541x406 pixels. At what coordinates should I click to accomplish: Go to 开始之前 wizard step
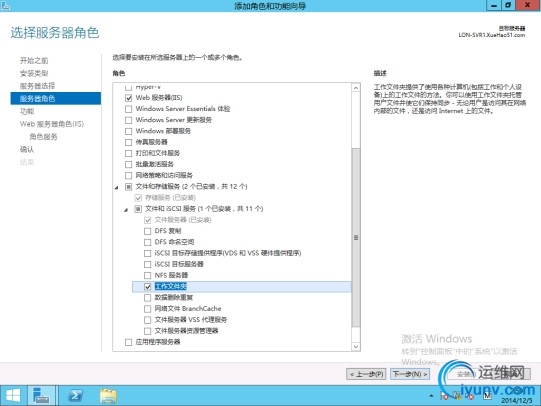pyautogui.click(x=34, y=61)
